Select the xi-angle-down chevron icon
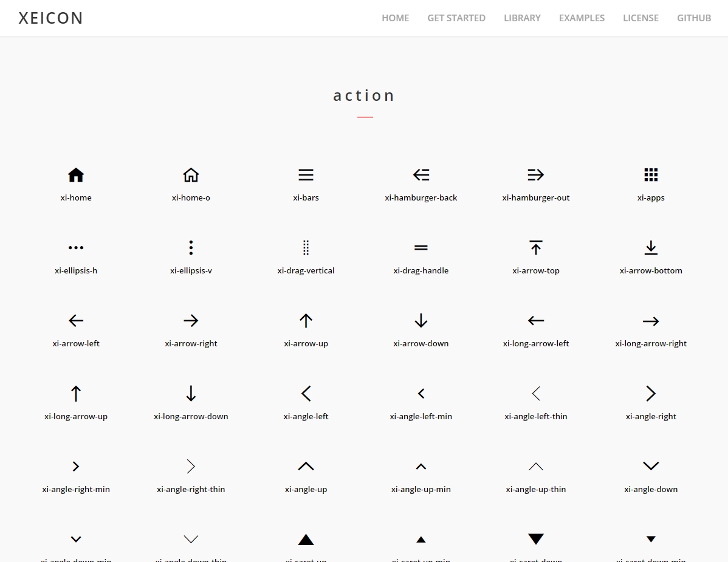Viewport: 728px width, 562px height. click(x=651, y=466)
